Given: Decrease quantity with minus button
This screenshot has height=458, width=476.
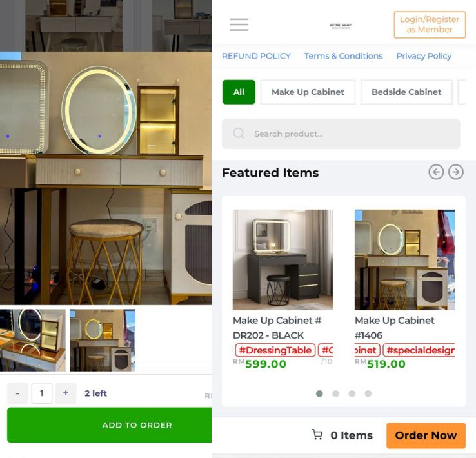Looking at the screenshot, I should click(x=17, y=393).
